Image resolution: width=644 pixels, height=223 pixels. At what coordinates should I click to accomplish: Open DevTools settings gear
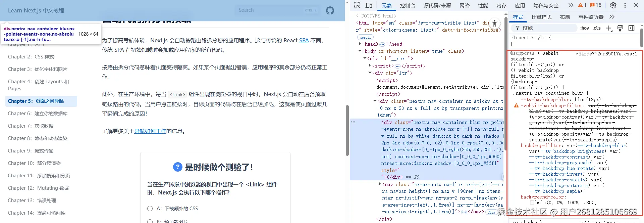click(x=613, y=5)
